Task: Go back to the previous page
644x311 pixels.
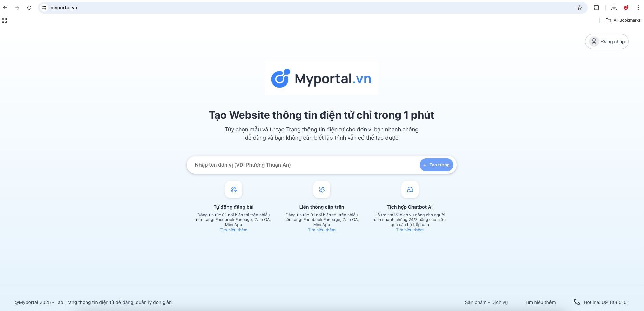Action: pos(5,8)
